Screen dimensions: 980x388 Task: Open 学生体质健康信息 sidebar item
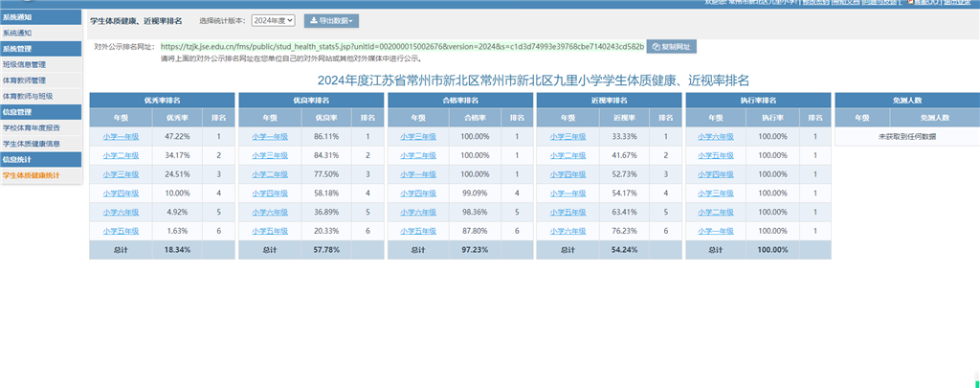point(31,144)
